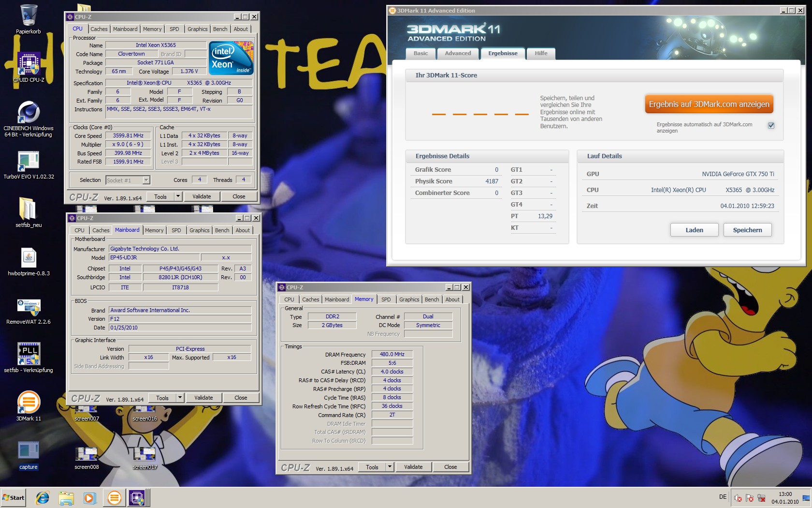The height and width of the screenshot is (508, 812).
Task: Open the capture desktop icon
Action: [x=29, y=455]
